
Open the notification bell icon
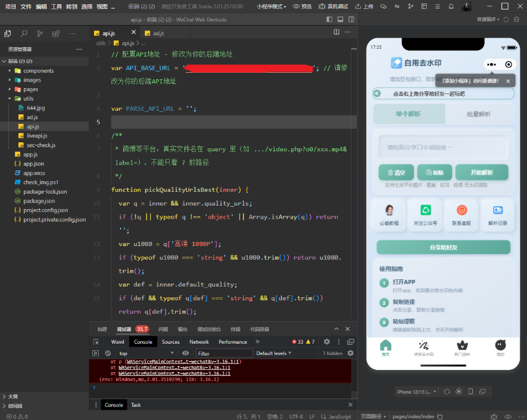[451, 7]
